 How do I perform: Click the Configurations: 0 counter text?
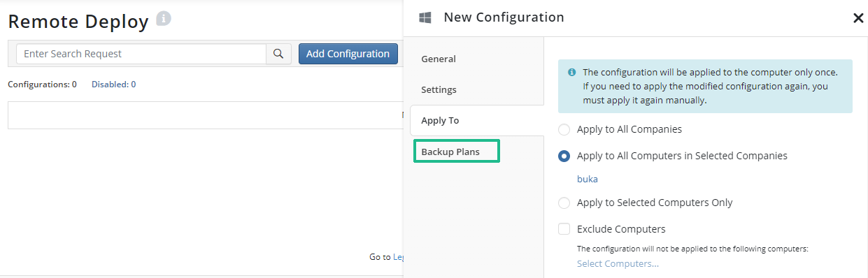coord(42,85)
